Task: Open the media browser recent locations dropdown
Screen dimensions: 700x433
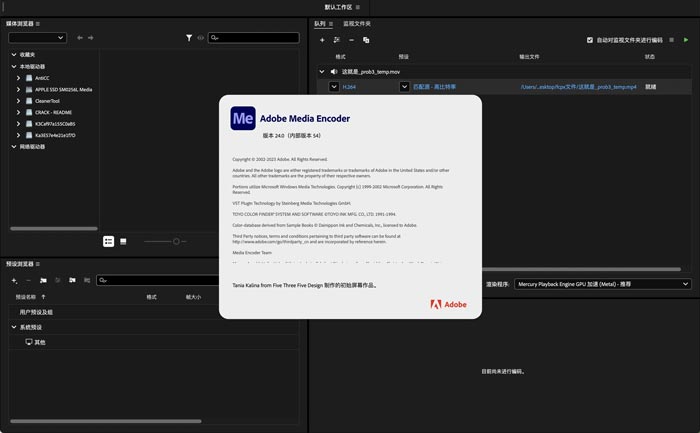Action: [38, 38]
